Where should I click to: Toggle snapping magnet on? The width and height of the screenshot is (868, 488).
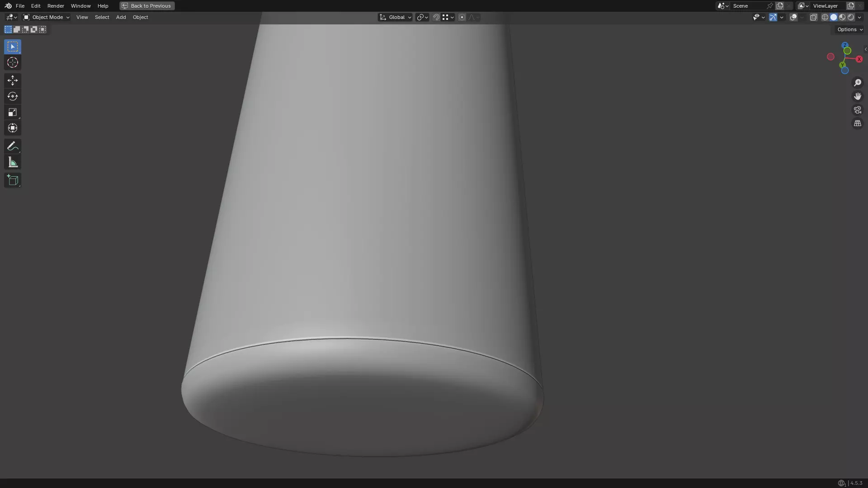point(436,17)
